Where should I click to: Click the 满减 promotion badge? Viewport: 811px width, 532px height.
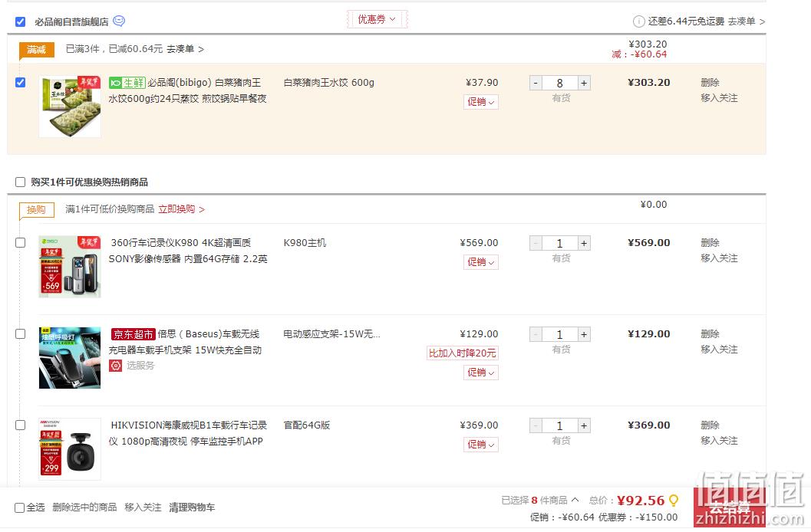tap(36, 50)
